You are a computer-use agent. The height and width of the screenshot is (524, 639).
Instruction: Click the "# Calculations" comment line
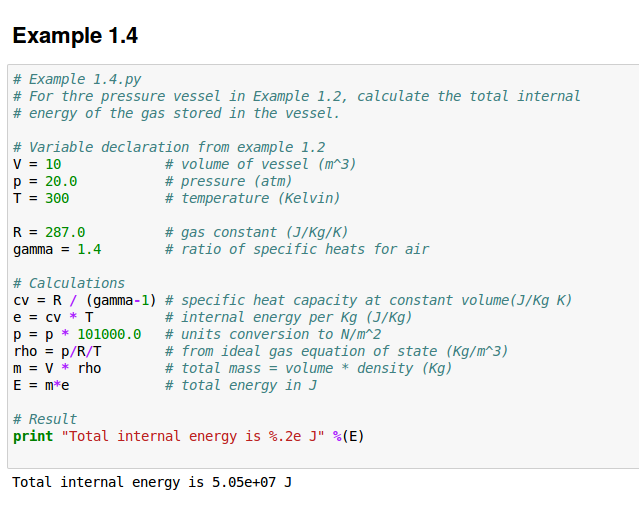click(69, 283)
